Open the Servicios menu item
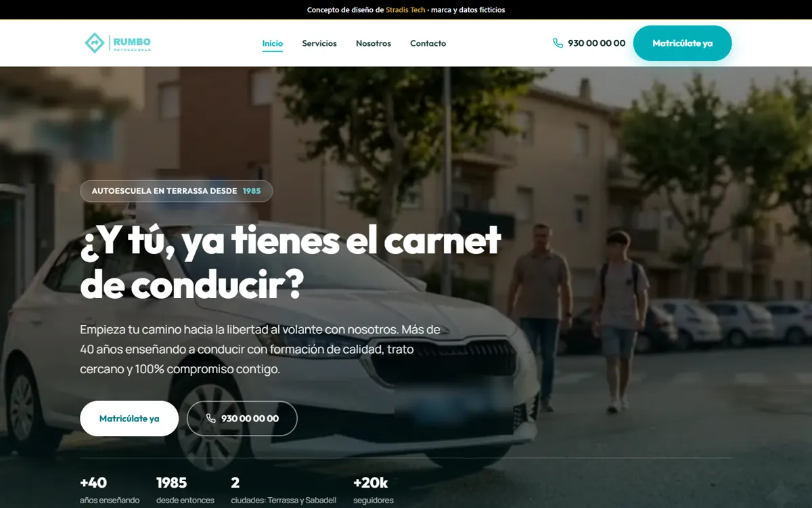812x508 pixels. click(x=319, y=43)
